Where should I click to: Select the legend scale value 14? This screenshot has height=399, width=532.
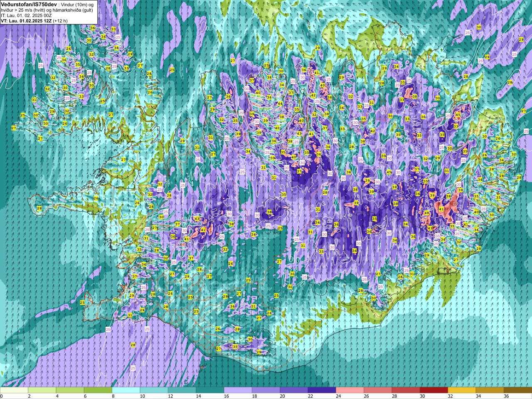[198, 396]
